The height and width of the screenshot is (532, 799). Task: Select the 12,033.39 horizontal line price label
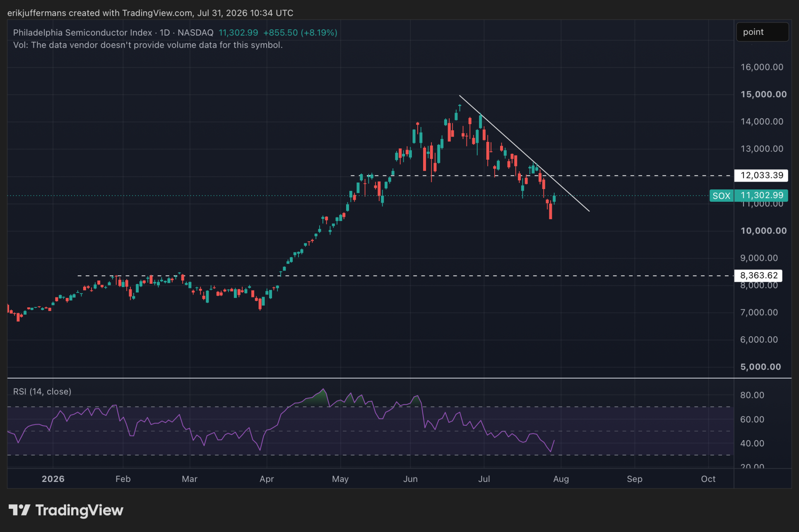pyautogui.click(x=761, y=175)
